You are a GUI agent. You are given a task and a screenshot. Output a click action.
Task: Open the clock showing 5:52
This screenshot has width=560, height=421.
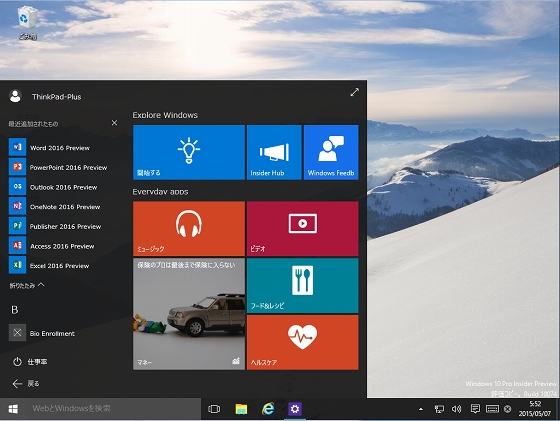coord(535,409)
